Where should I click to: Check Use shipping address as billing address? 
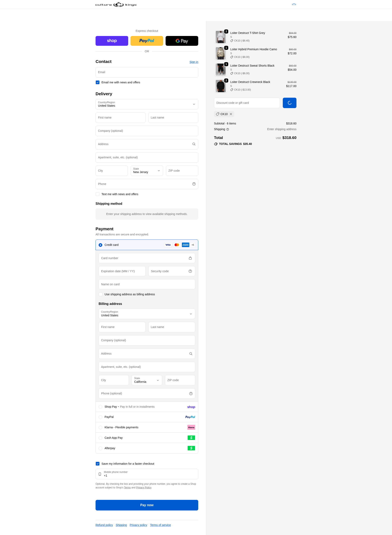pyautogui.click(x=101, y=294)
